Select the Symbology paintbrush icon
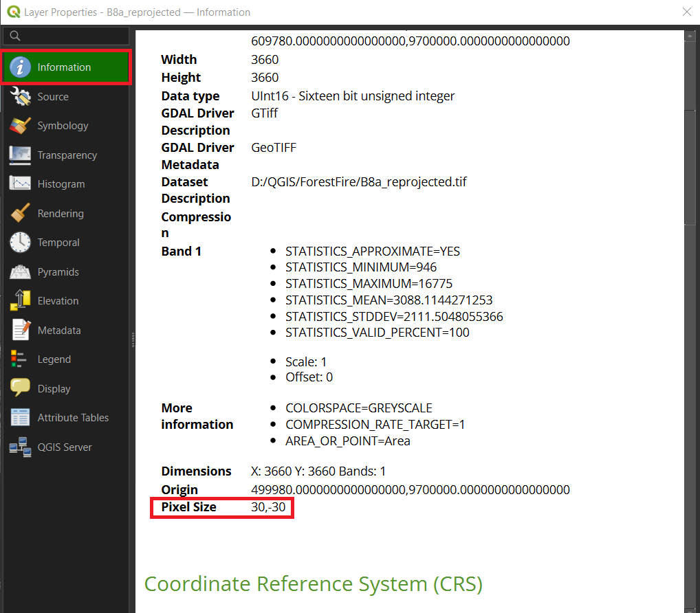 click(x=21, y=126)
